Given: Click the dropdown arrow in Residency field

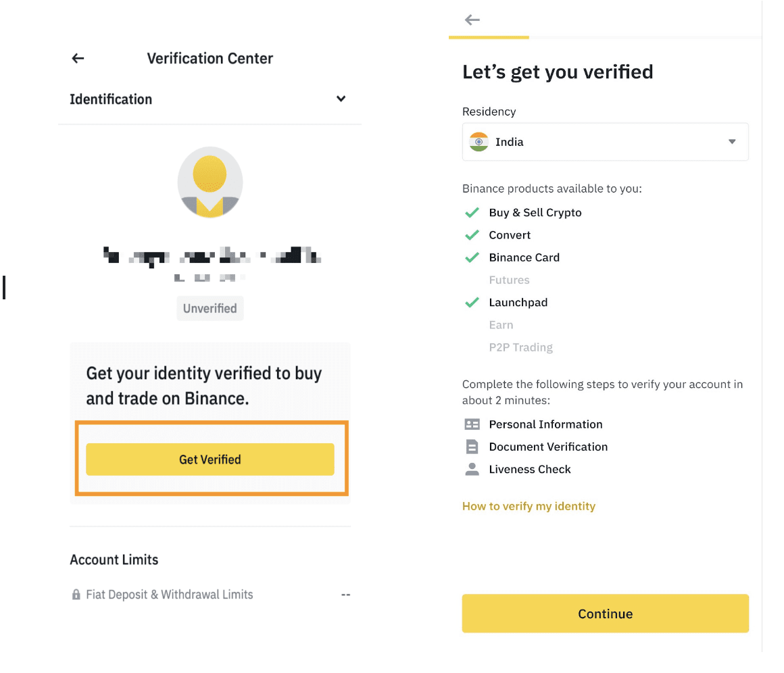Looking at the screenshot, I should (732, 142).
